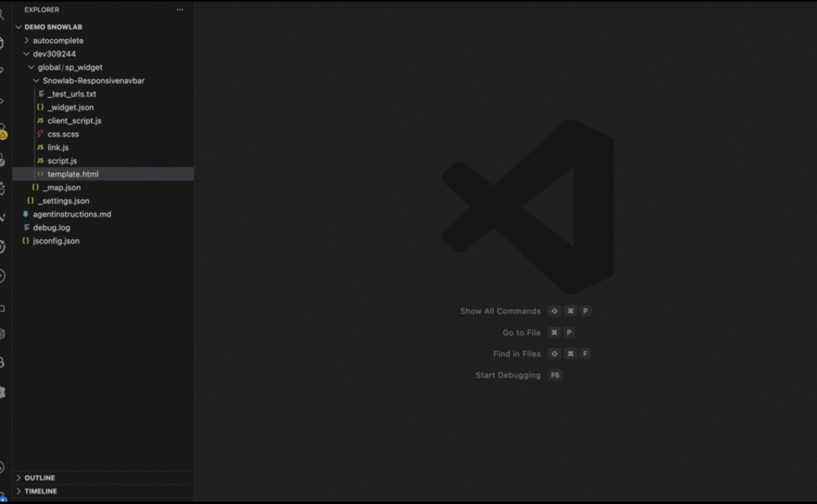Click the braces icon beside _settings.json
Image resolution: width=817 pixels, height=504 pixels.
pyautogui.click(x=30, y=201)
